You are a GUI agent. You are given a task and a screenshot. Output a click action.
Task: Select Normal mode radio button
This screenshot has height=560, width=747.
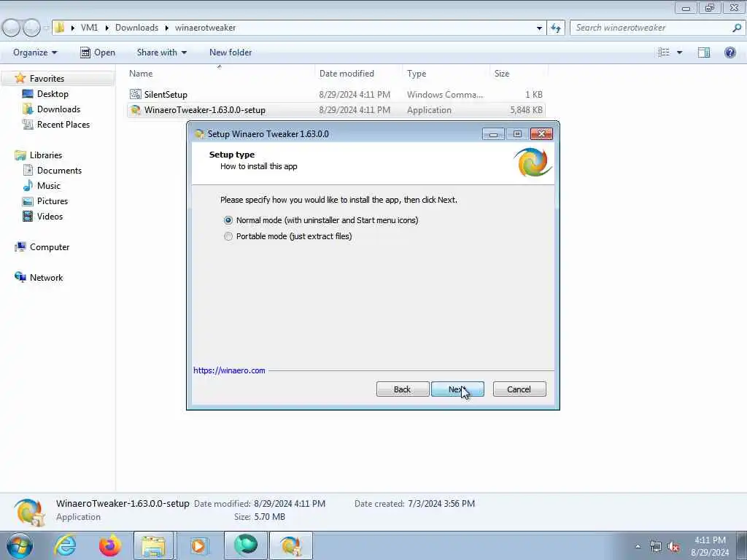[x=228, y=220]
